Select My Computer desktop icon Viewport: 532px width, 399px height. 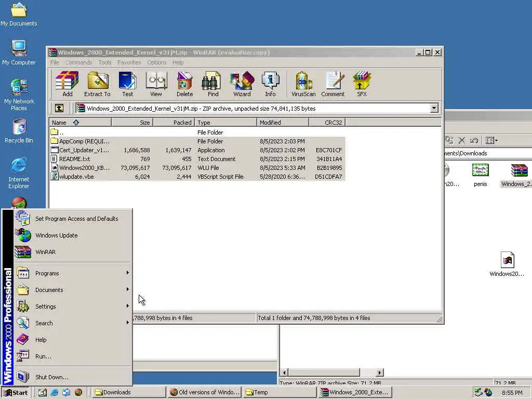pos(19,54)
